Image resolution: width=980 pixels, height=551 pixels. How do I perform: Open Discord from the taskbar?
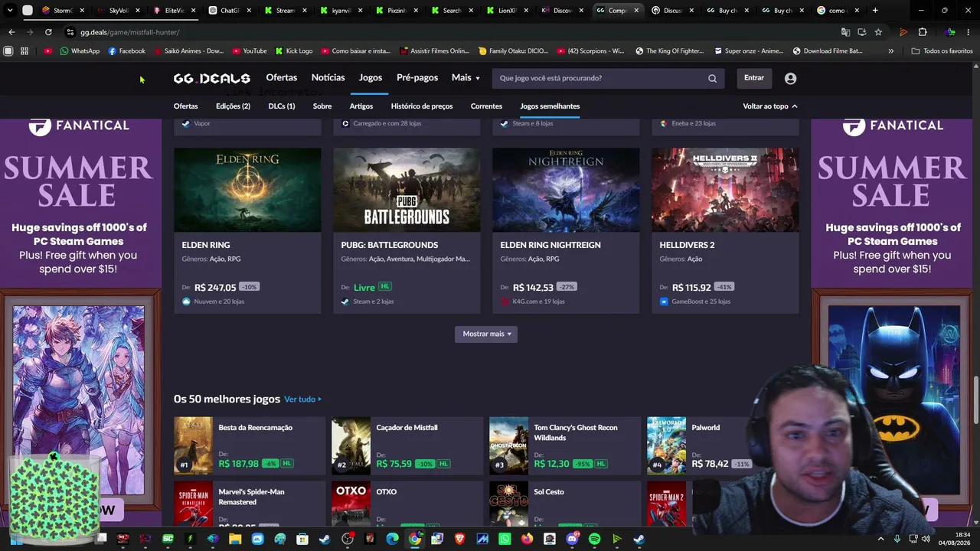[x=572, y=539]
